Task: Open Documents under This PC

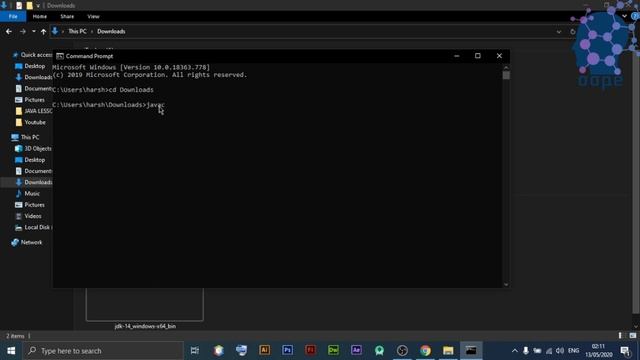Action: point(34,171)
